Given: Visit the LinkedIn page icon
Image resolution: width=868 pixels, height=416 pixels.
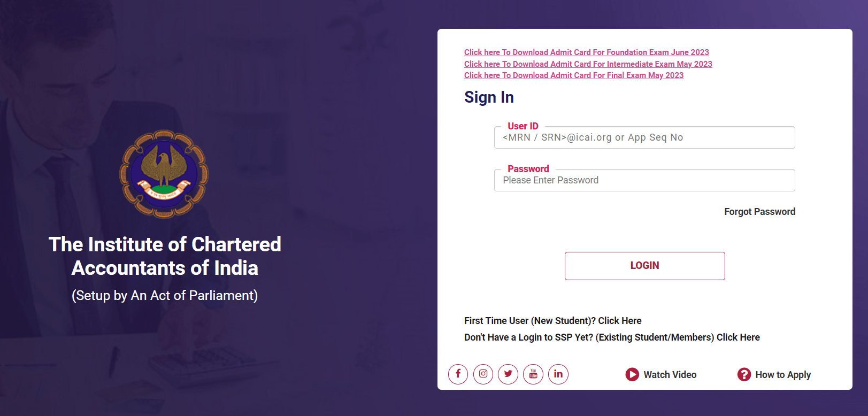Looking at the screenshot, I should (x=558, y=374).
